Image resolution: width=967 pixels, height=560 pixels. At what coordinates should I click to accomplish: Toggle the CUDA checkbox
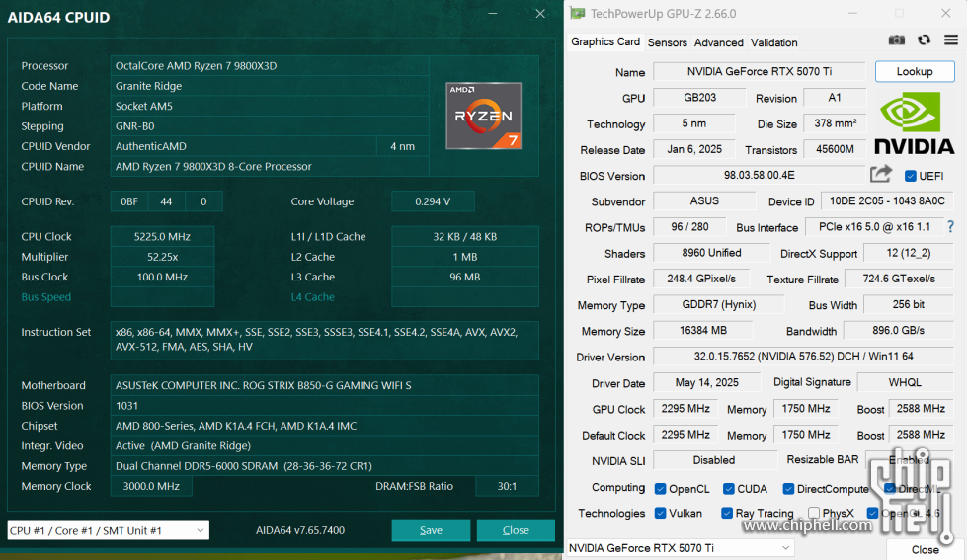[x=728, y=488]
